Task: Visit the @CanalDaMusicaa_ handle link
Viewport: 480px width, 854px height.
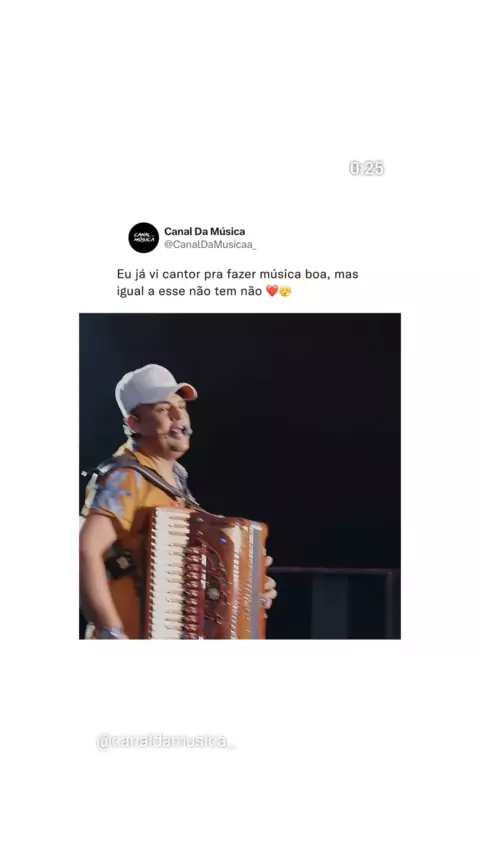Action: 210,245
